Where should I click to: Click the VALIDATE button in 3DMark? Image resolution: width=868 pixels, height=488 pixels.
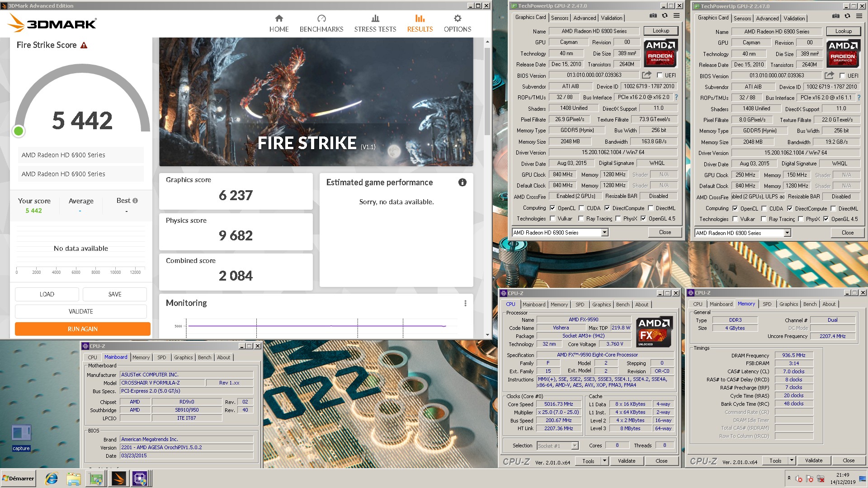coord(81,311)
